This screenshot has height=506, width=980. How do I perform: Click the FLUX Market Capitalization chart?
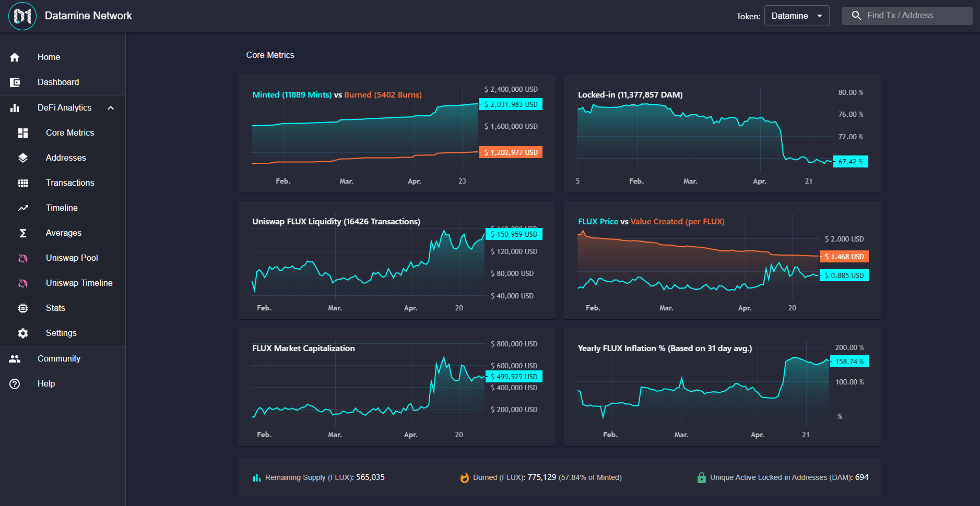coord(397,387)
